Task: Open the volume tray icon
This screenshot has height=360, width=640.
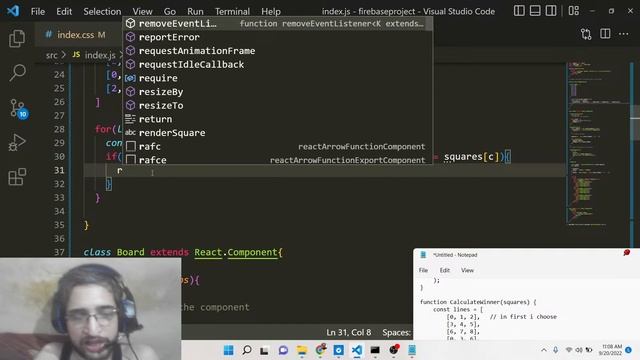Action: [579, 350]
